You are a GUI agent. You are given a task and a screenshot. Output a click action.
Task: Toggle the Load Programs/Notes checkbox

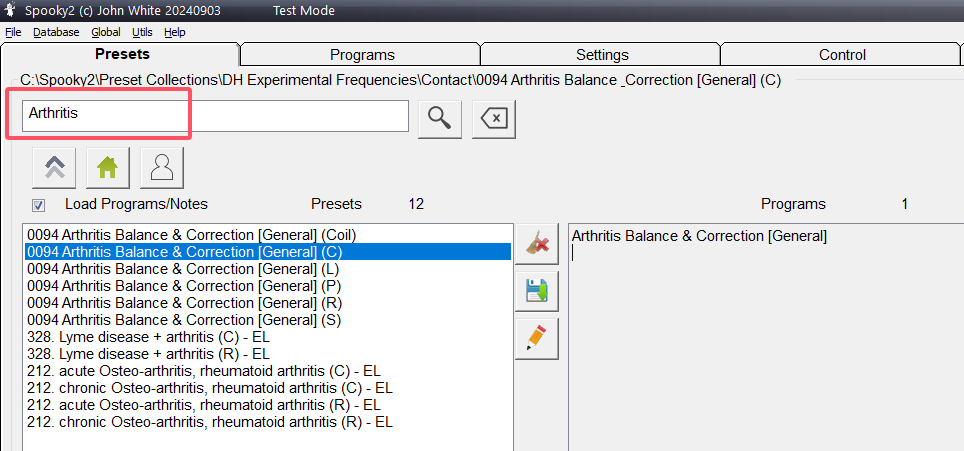click(x=39, y=205)
